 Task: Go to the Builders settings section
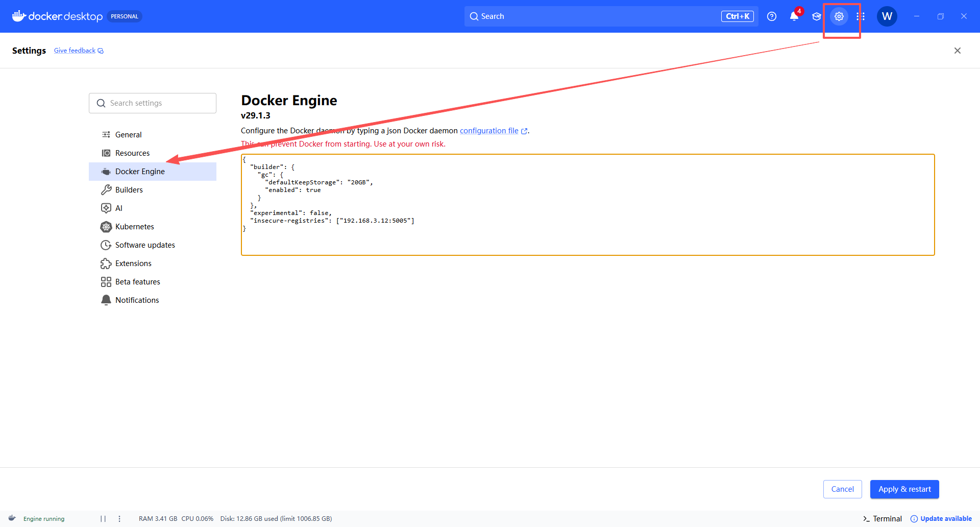tap(129, 190)
